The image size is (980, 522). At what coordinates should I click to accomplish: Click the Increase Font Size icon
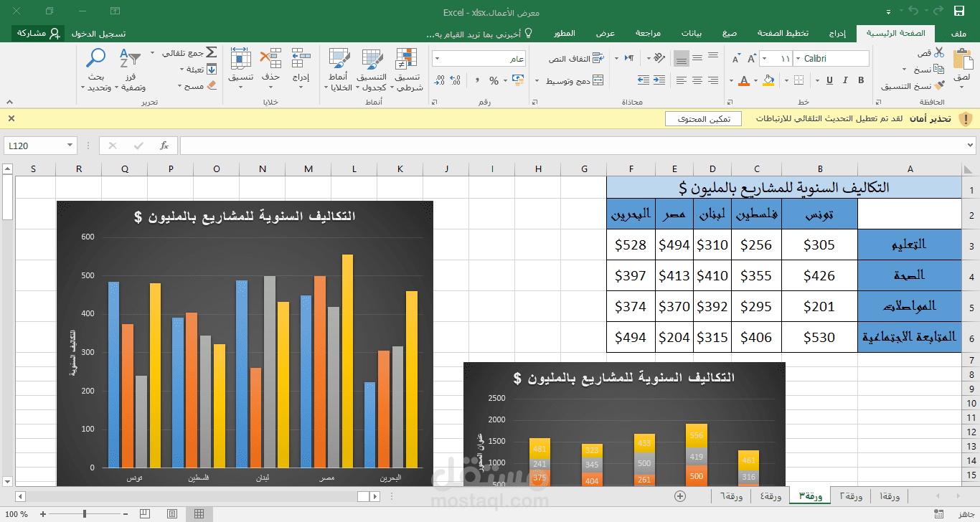coord(750,59)
